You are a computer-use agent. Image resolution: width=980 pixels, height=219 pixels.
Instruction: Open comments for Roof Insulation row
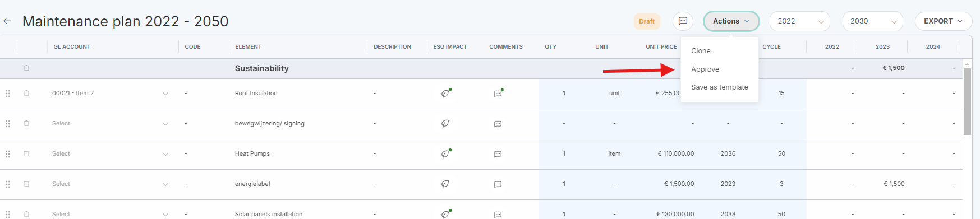498,93
